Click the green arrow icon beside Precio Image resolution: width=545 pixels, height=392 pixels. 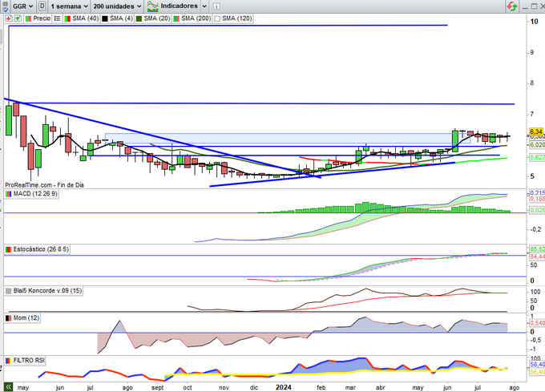click(x=18, y=18)
